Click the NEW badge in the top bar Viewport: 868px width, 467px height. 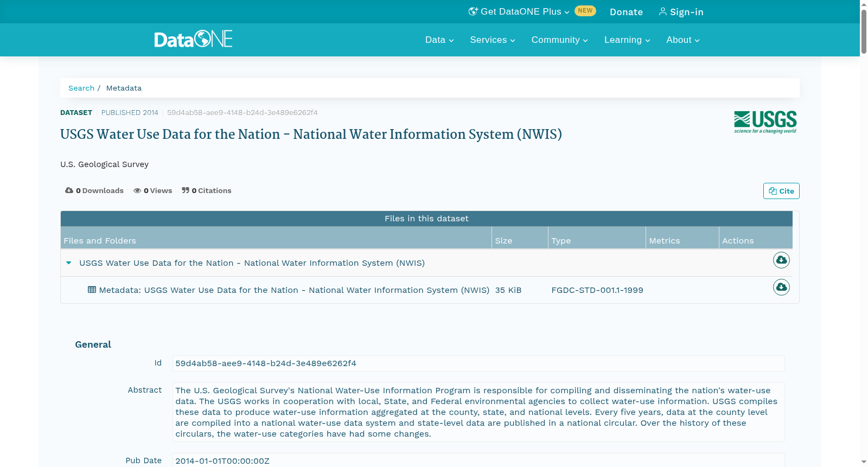coord(585,11)
